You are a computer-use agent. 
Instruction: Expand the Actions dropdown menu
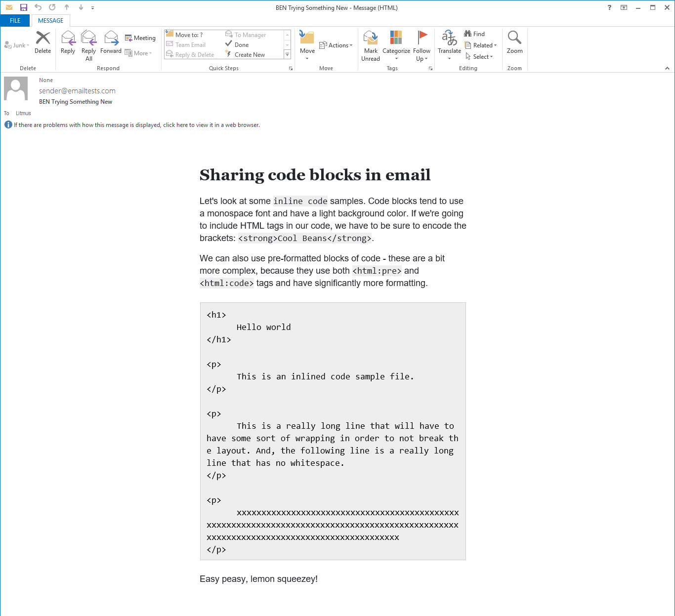[x=336, y=45]
